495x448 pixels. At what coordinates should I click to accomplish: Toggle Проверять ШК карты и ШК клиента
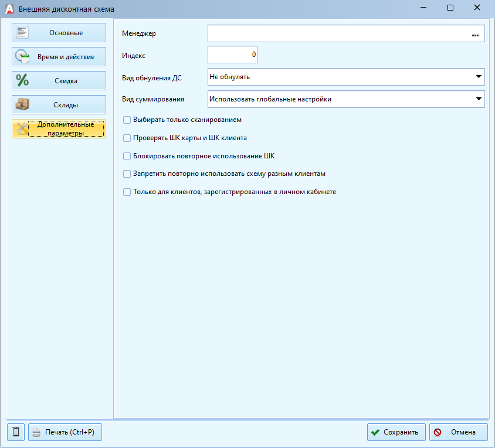(127, 138)
